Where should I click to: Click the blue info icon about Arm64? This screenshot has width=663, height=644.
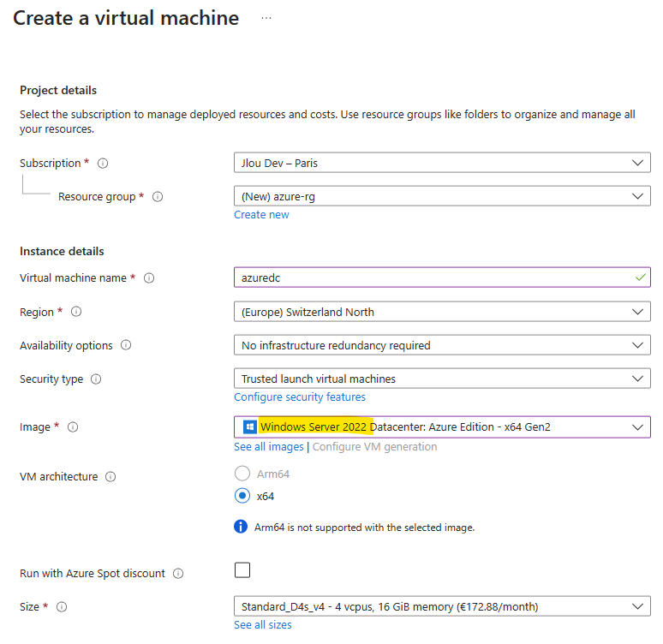tap(241, 527)
